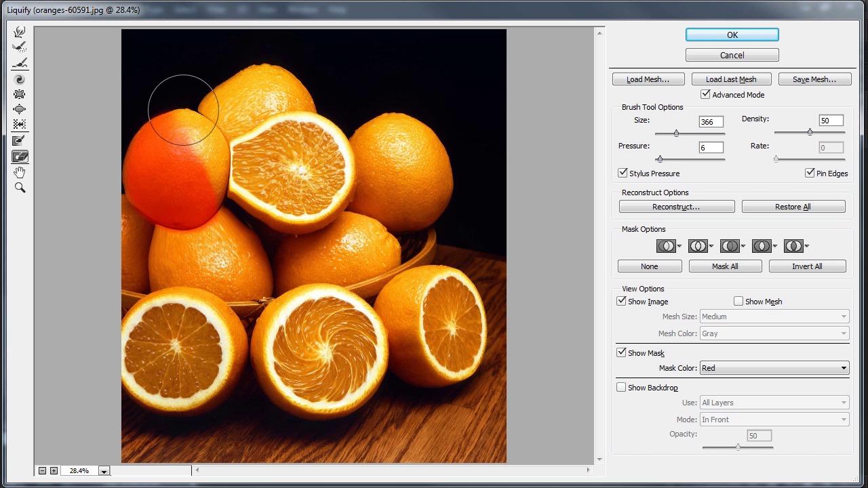Select the Reconstruct tool
The width and height of the screenshot is (868, 488).
coord(20,47)
